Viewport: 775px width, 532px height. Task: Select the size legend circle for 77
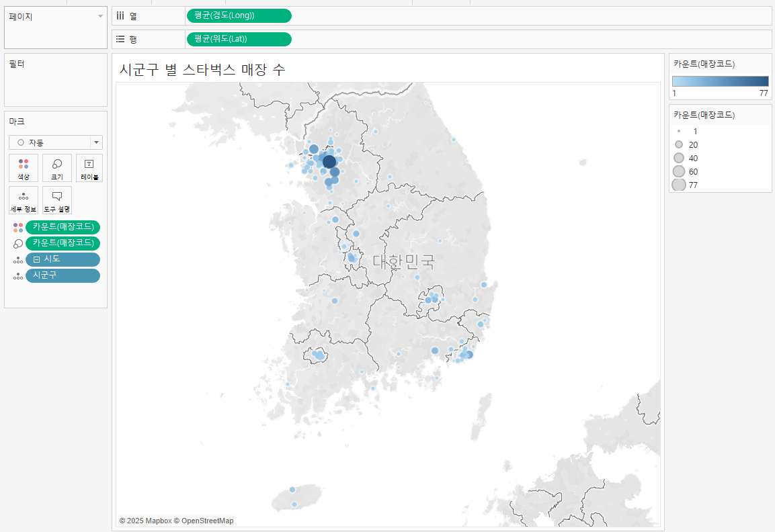[679, 185]
